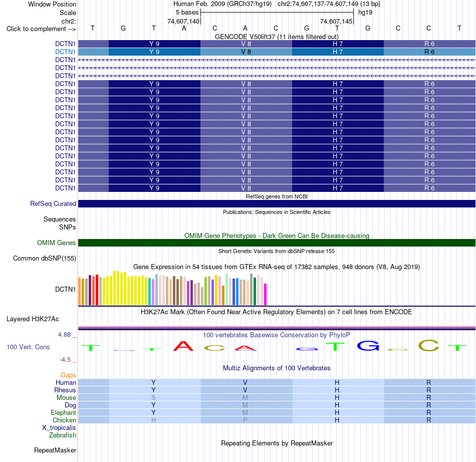Click the Layered H3K27Ac track label

pos(33,319)
